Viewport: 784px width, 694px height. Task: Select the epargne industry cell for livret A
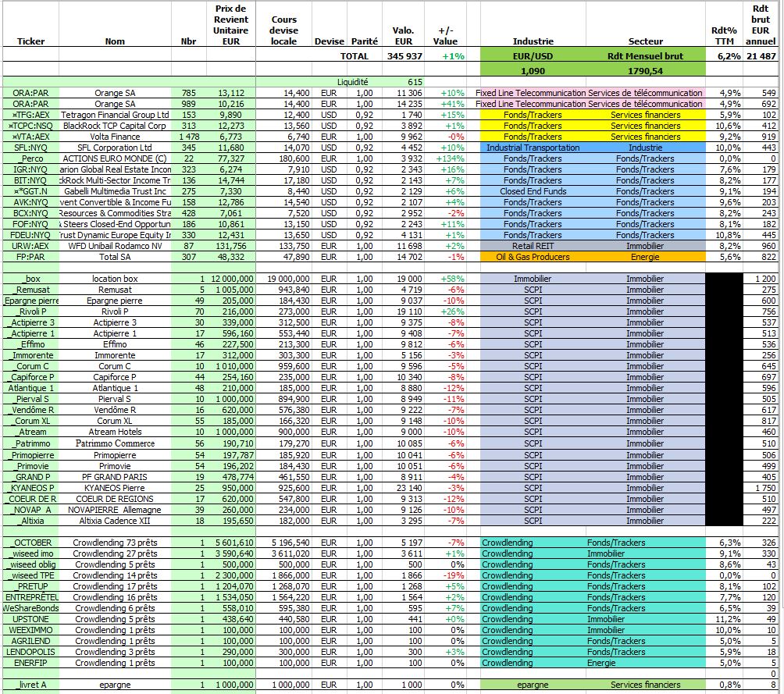point(533,685)
